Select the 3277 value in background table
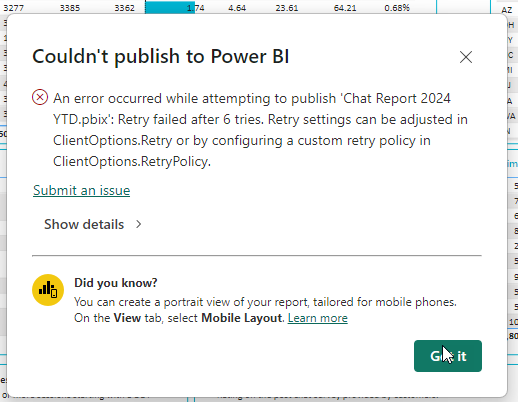518x402 pixels. (x=13, y=8)
